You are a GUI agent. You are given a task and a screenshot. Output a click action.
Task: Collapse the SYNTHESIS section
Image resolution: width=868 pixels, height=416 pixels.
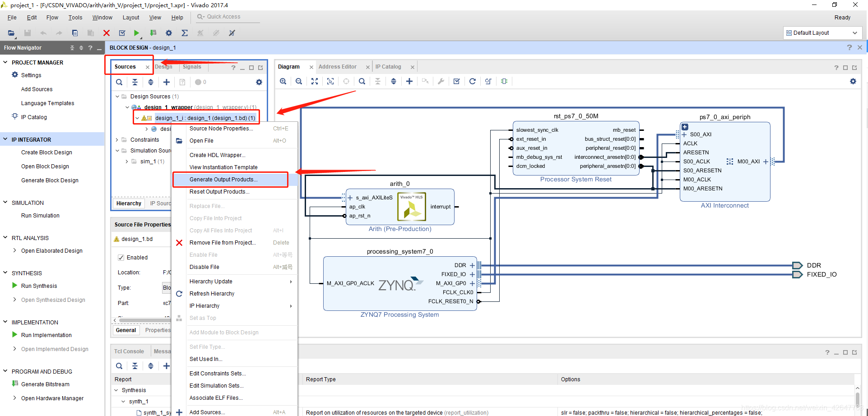(5, 273)
